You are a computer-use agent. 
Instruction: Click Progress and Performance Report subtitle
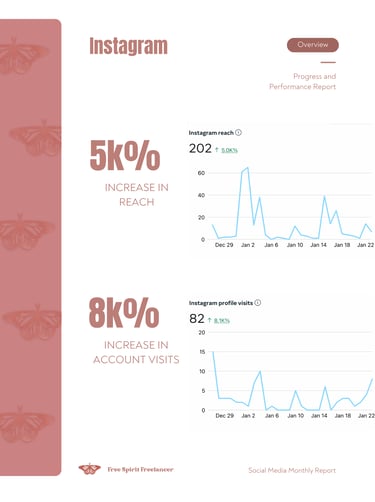(x=303, y=81)
